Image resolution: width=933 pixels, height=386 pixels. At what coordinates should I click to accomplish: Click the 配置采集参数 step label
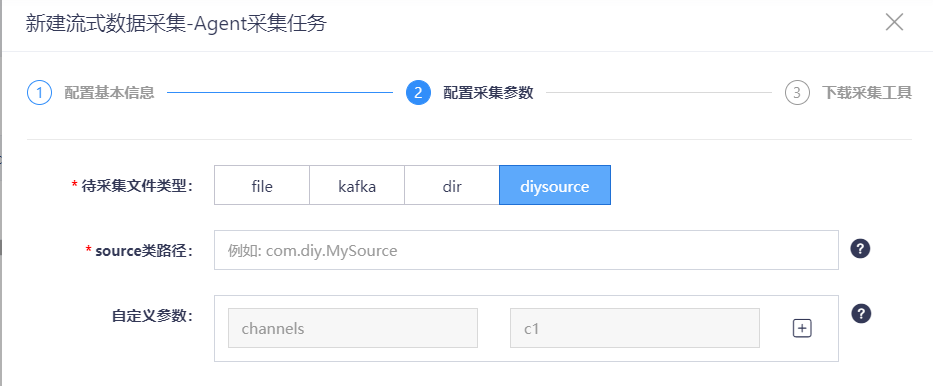(x=489, y=93)
